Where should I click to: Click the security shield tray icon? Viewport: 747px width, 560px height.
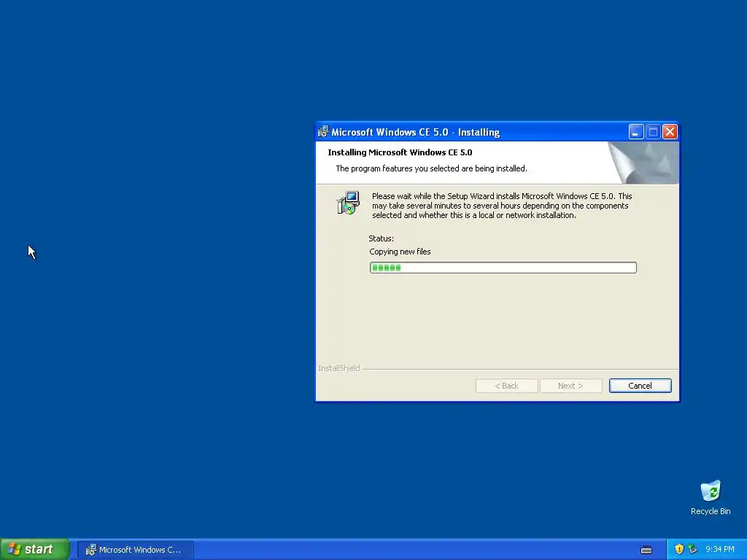pos(679,550)
